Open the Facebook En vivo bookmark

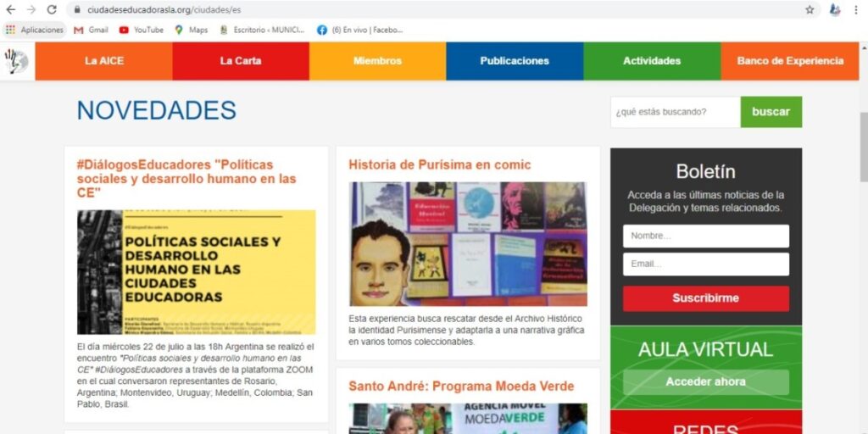(359, 30)
